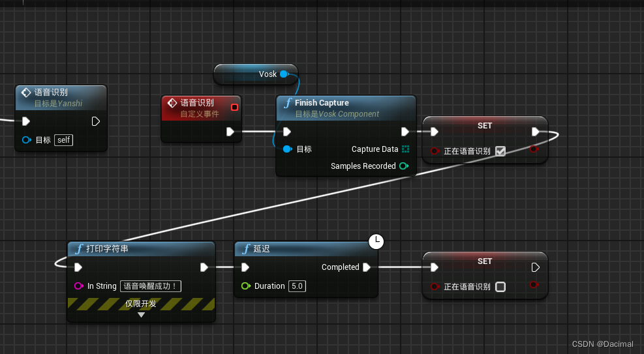The width and height of the screenshot is (644, 354).
Task: Click output exec pin of upper SET node
Action: [535, 132]
